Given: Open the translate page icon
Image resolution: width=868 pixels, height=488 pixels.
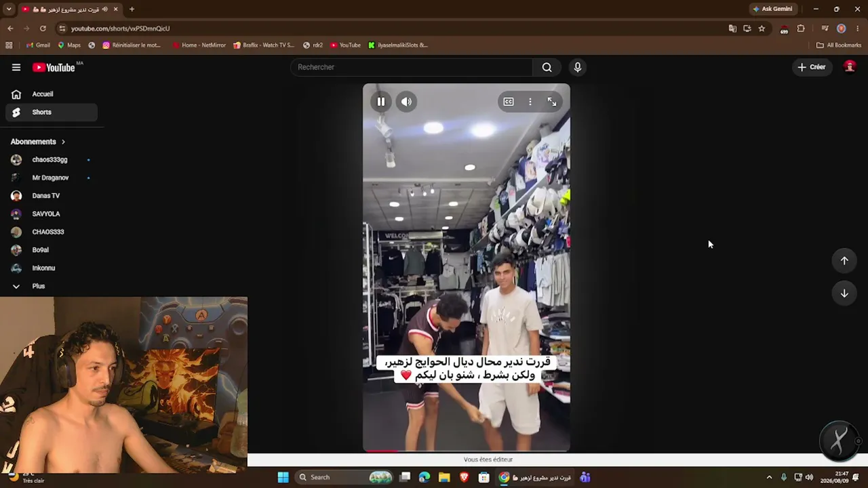Looking at the screenshot, I should pos(732,28).
